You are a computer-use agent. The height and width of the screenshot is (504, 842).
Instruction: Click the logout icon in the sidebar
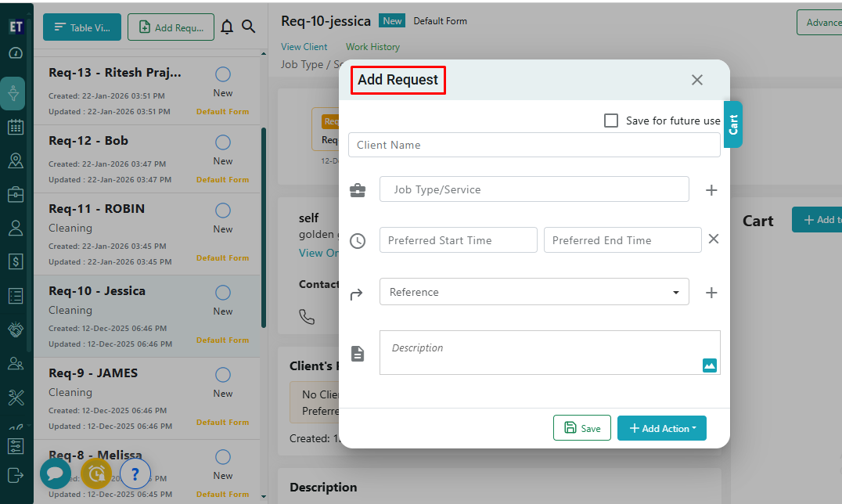click(x=16, y=474)
